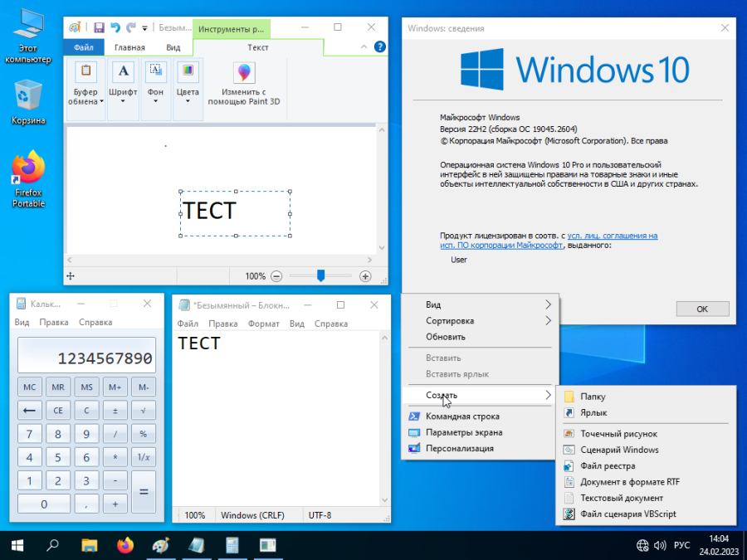Viewport: 747px width, 560px height.
Task: Collapse the Paint ribbon with the chevron
Action: [x=364, y=46]
